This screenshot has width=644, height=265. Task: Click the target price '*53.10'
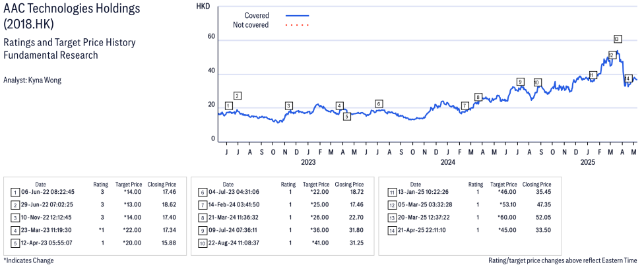coord(508,204)
